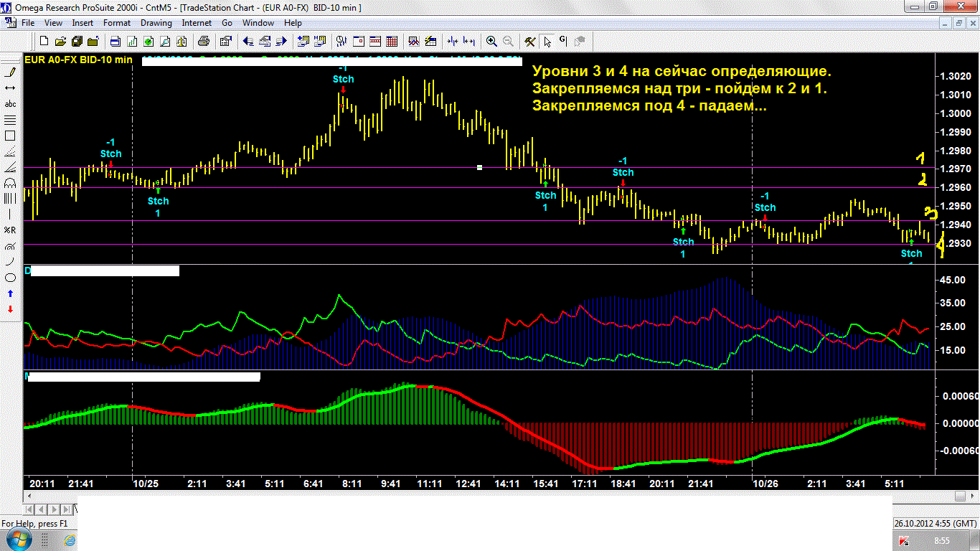Viewport: 980px width, 551px height.
Task: Click the 10/26 date label on time axis
Action: click(765, 484)
